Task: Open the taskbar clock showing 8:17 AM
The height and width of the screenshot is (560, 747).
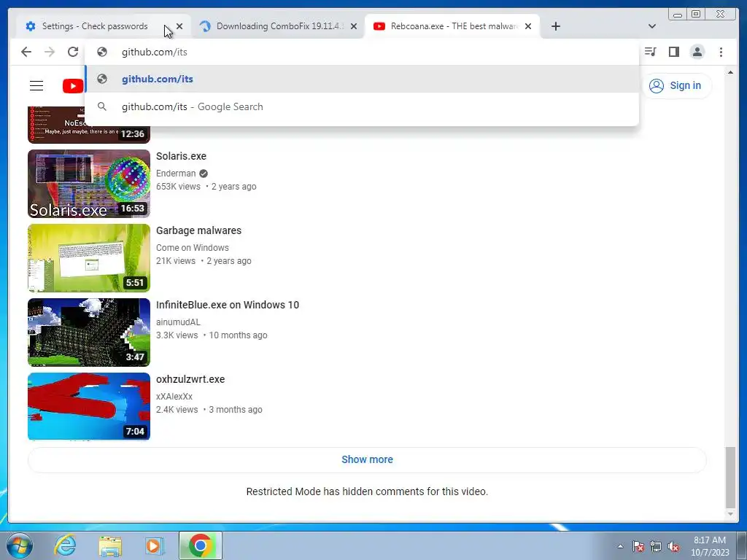Action: [710, 546]
